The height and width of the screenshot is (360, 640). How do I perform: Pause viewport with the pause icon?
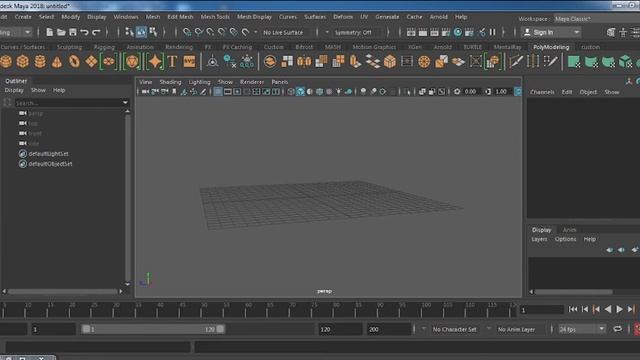click(493, 32)
